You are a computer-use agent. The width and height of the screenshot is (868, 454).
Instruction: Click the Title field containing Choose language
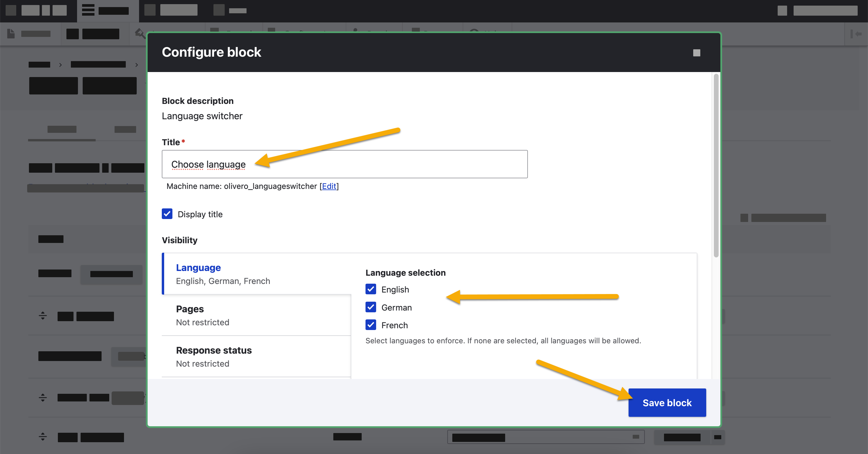(x=344, y=164)
